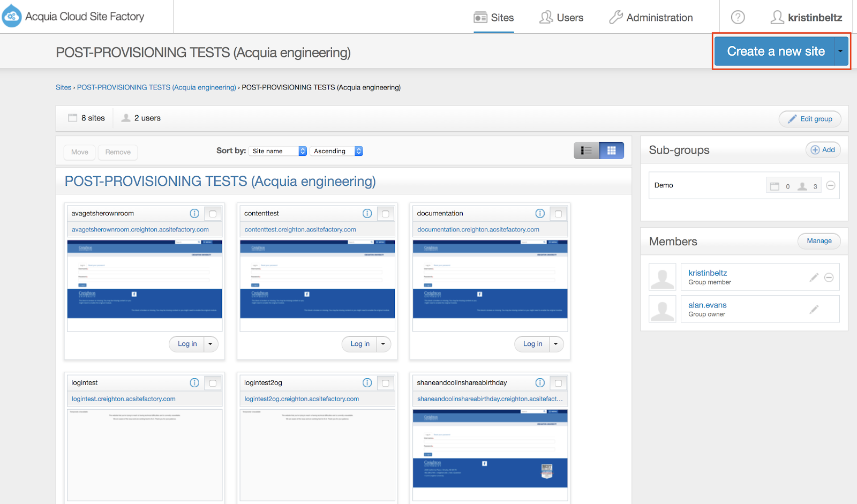The height and width of the screenshot is (504, 857).
Task: Select the shaneandcolinshareabirthday site checkbox
Action: click(x=558, y=383)
